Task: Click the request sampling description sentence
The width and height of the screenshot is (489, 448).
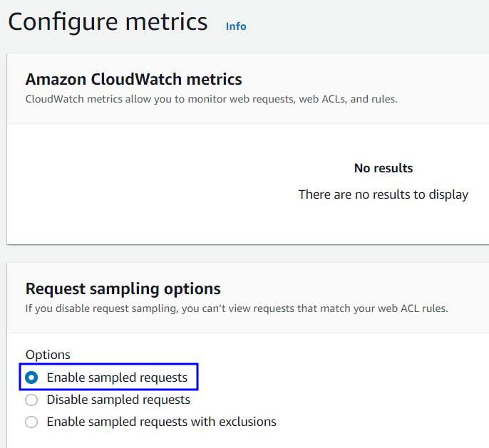Action: pyautogui.click(x=236, y=308)
